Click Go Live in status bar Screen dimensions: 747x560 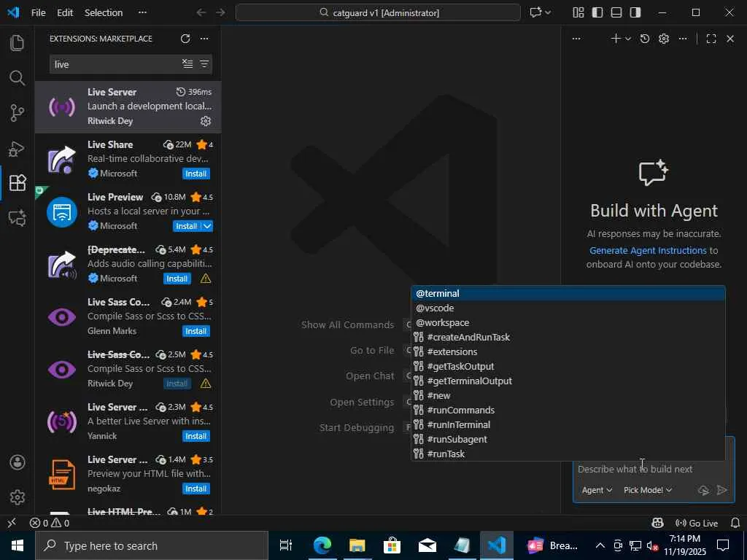point(697,523)
